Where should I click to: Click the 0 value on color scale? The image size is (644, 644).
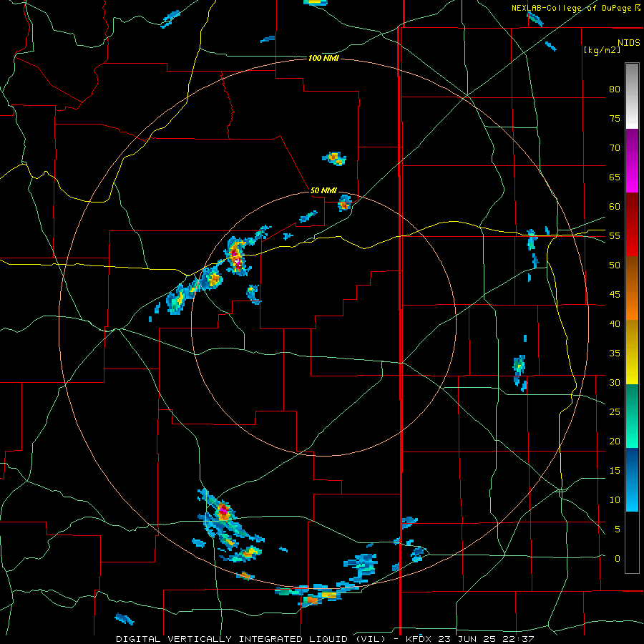tap(618, 559)
